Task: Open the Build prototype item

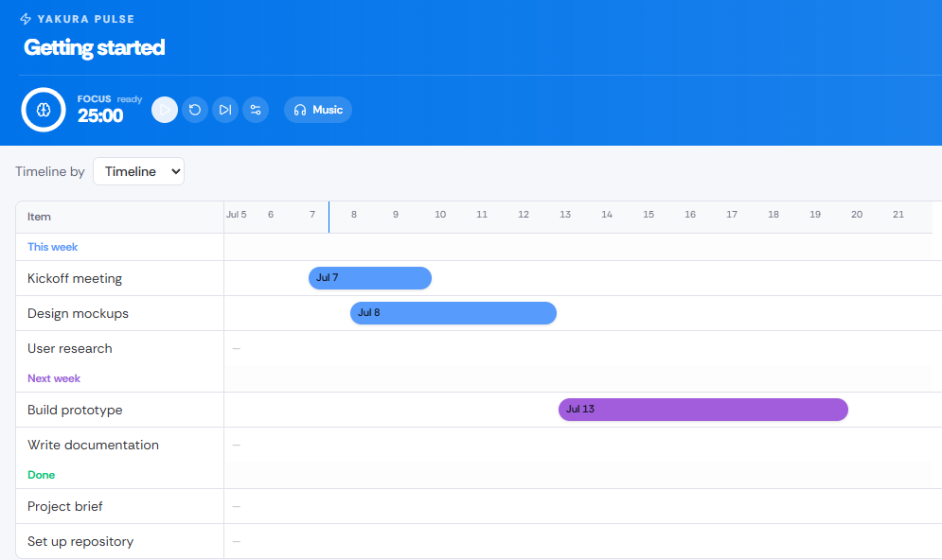Action: tap(75, 410)
